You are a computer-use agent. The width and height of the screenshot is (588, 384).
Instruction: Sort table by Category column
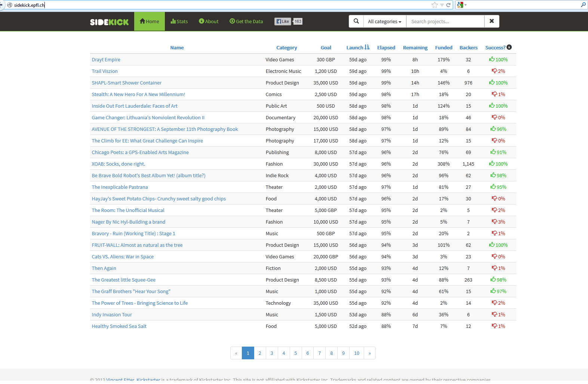pos(287,47)
